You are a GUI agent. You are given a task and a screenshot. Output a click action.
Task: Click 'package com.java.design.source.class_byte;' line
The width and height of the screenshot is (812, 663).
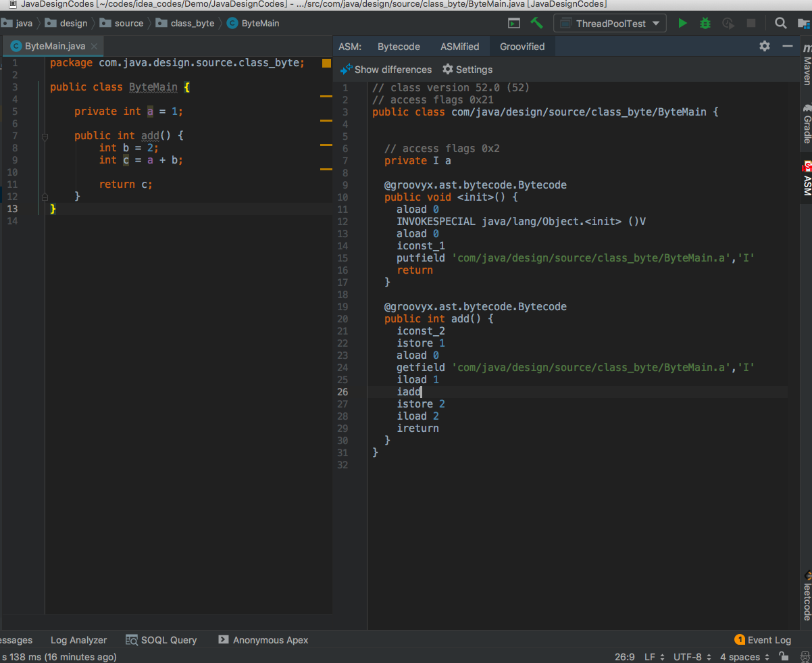(177, 63)
